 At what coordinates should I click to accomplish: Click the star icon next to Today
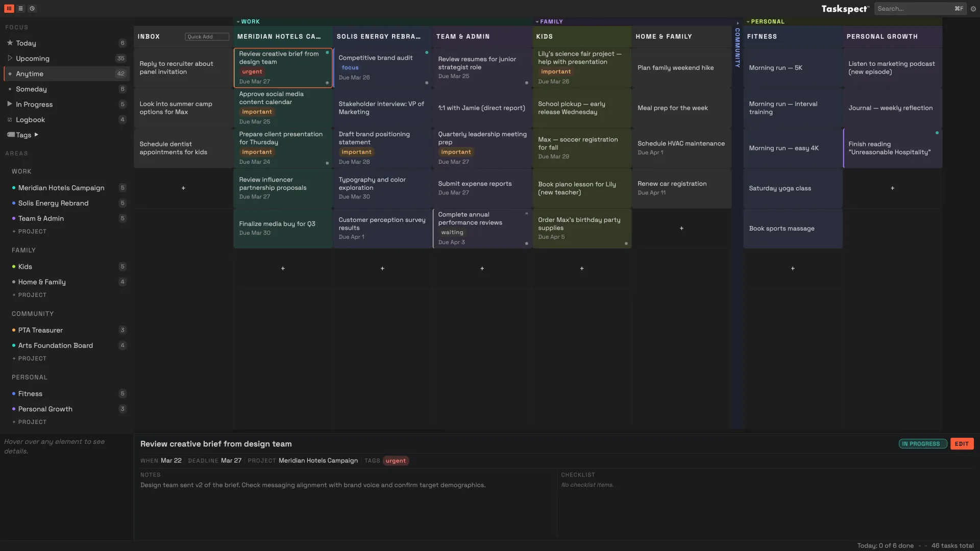[x=10, y=43]
